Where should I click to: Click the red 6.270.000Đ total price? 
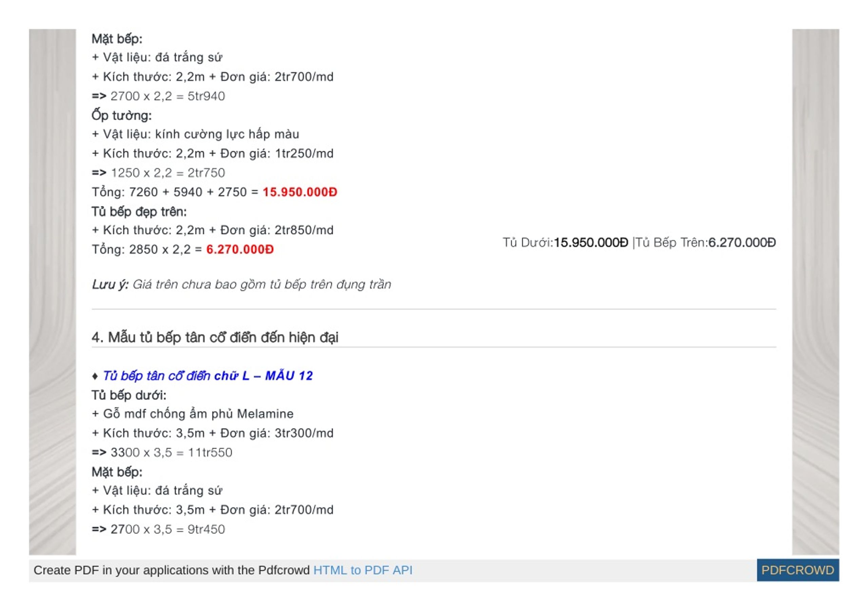tap(240, 249)
